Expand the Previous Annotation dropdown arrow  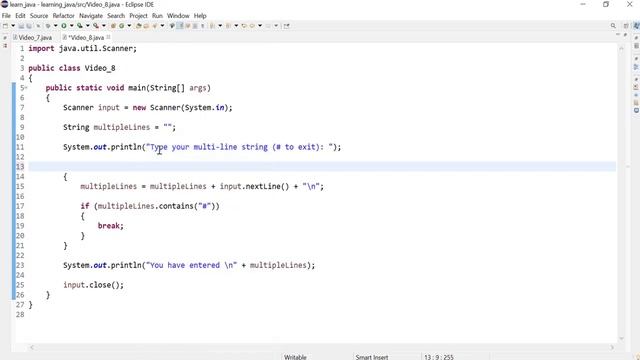[236, 26]
